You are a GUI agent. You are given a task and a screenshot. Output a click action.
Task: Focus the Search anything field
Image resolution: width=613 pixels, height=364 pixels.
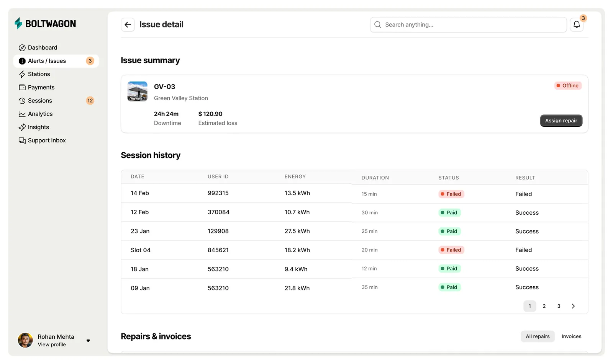(x=468, y=25)
